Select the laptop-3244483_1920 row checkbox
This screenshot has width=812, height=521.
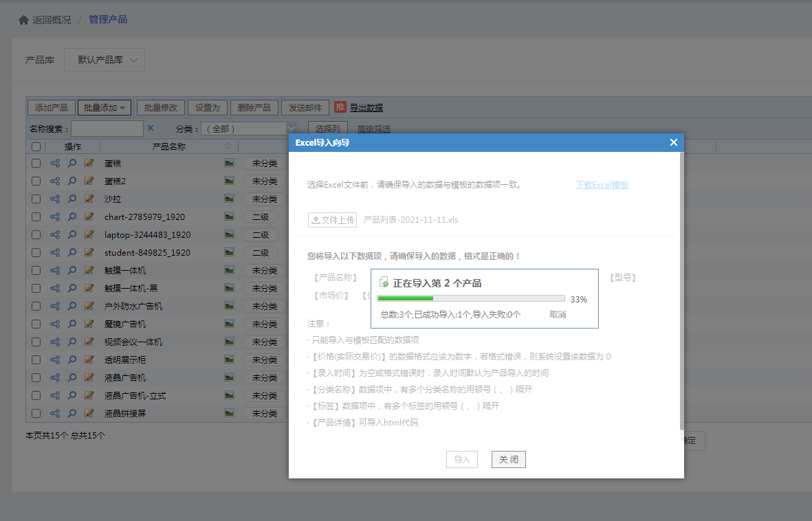tap(36, 234)
